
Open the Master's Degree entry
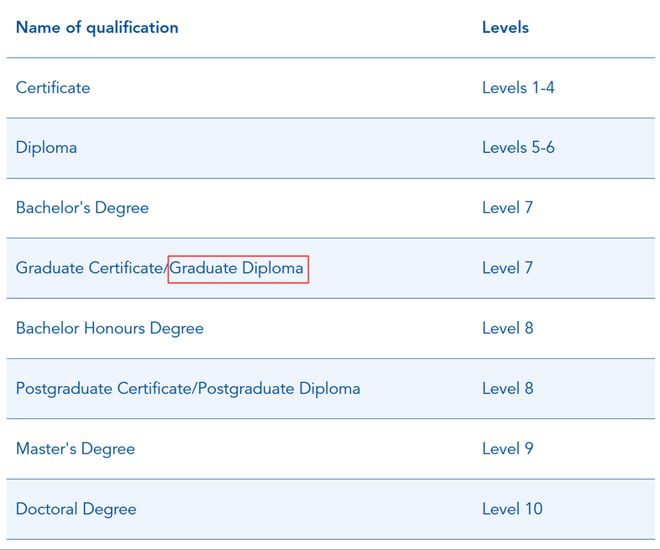pyautogui.click(x=75, y=449)
